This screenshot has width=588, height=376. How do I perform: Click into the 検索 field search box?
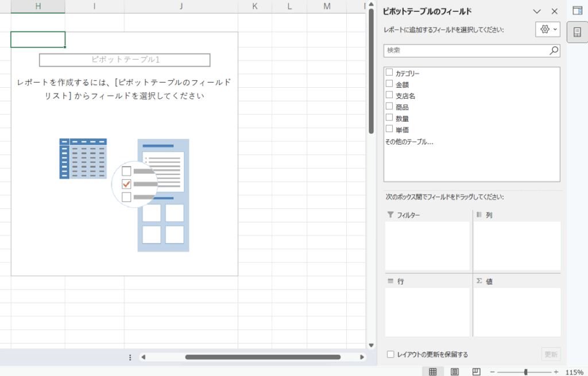tap(465, 51)
